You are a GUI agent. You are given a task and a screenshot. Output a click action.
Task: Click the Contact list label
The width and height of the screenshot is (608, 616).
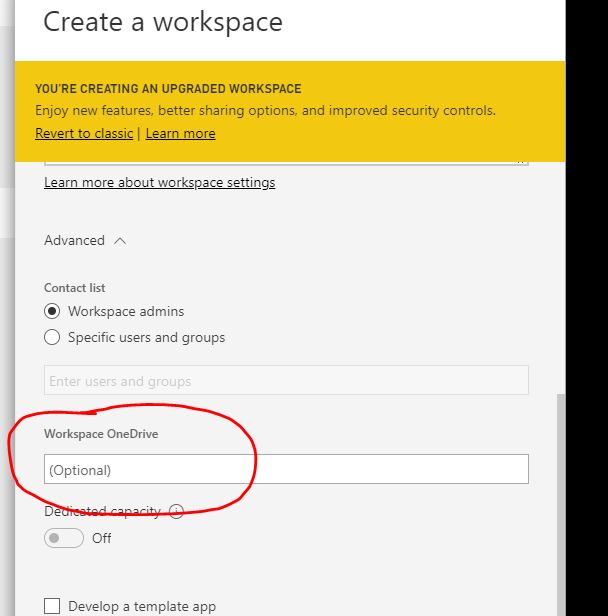tap(74, 288)
